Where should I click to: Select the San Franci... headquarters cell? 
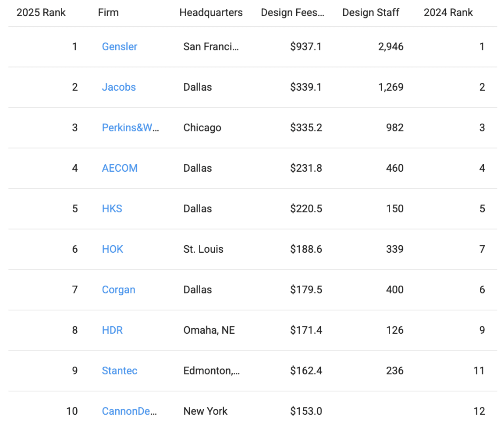click(x=211, y=46)
